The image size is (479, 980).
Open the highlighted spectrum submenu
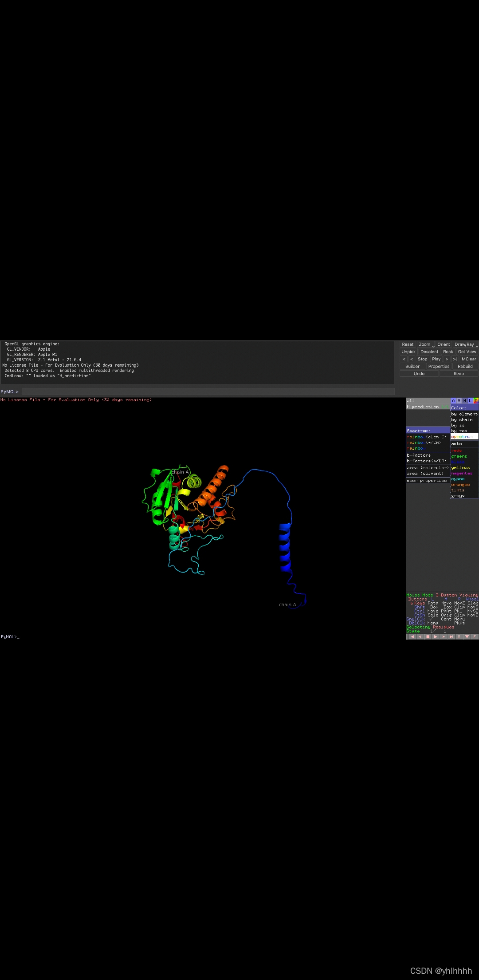464,437
